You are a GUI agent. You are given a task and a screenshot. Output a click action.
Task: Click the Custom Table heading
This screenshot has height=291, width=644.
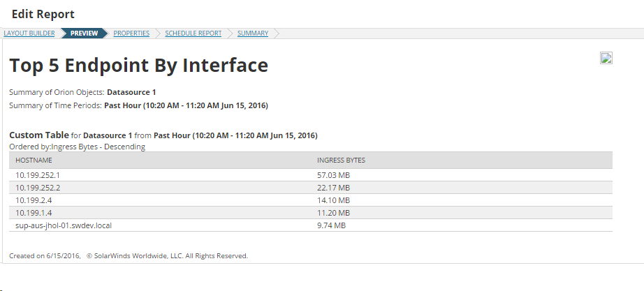[39, 135]
